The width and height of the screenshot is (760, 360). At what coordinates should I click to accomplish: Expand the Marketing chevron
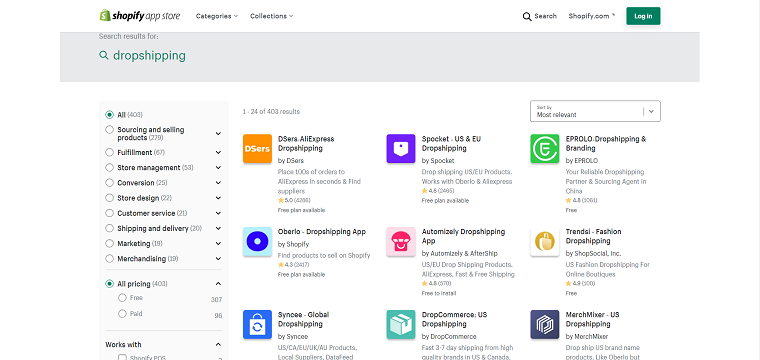(218, 244)
